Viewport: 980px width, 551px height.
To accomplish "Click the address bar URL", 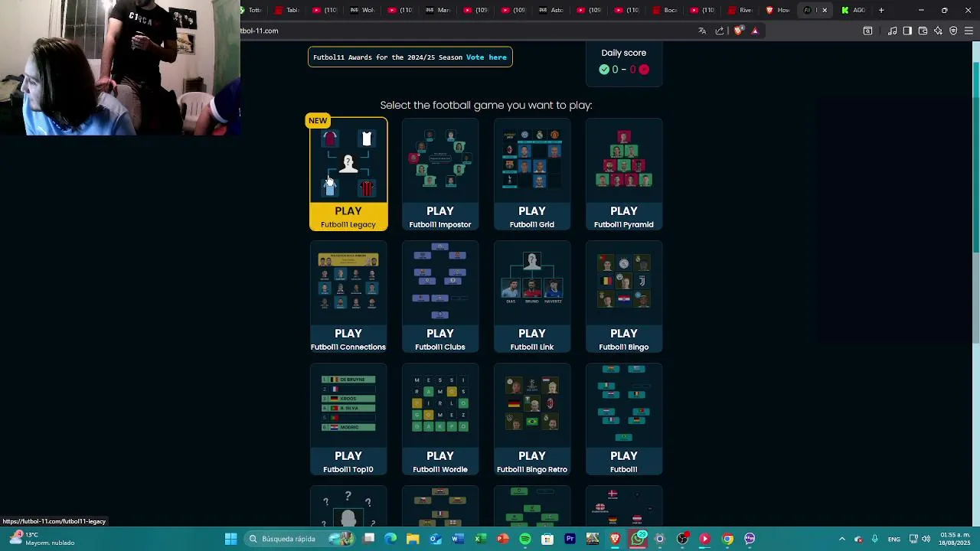I will coord(260,31).
